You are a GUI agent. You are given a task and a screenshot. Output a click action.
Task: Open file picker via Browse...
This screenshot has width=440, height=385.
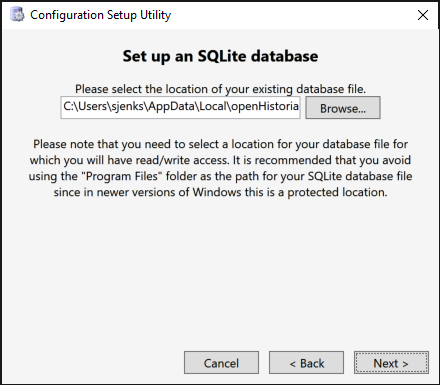pyautogui.click(x=343, y=108)
